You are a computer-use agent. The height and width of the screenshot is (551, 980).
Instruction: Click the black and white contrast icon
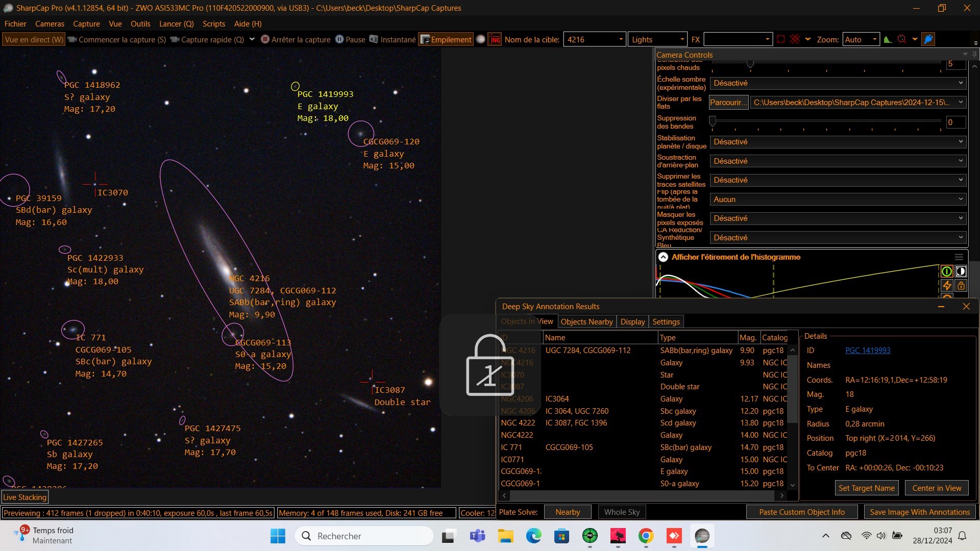tap(961, 271)
